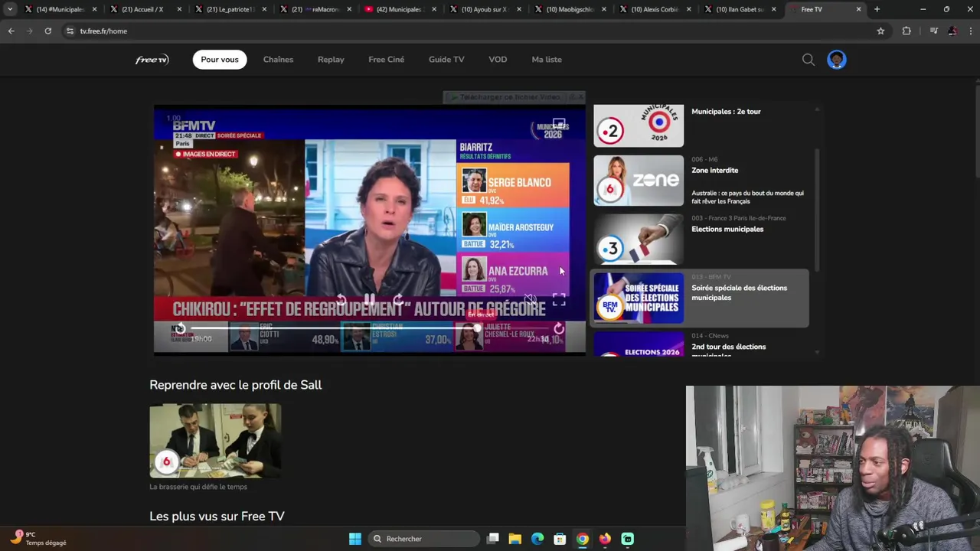
Task: Click the taskbar Rechercher search box
Action: tap(423, 539)
